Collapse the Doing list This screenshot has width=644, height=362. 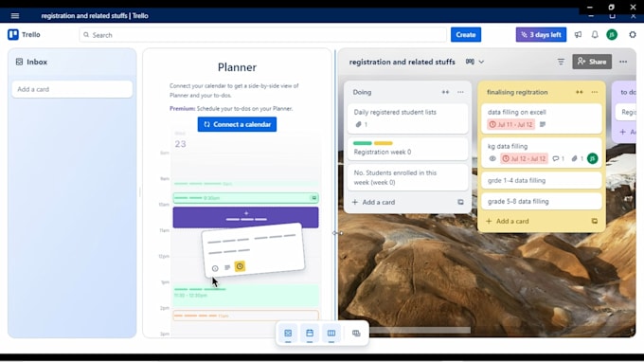pyautogui.click(x=445, y=92)
